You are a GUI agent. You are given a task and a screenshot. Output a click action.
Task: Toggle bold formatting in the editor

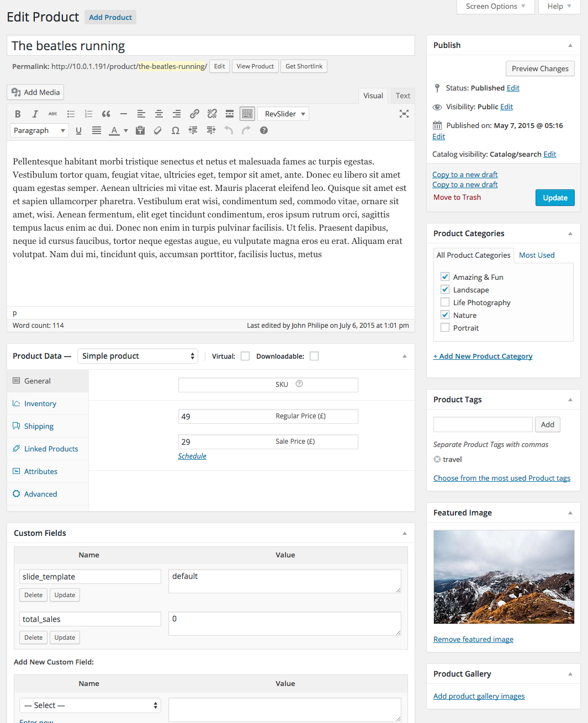click(18, 114)
